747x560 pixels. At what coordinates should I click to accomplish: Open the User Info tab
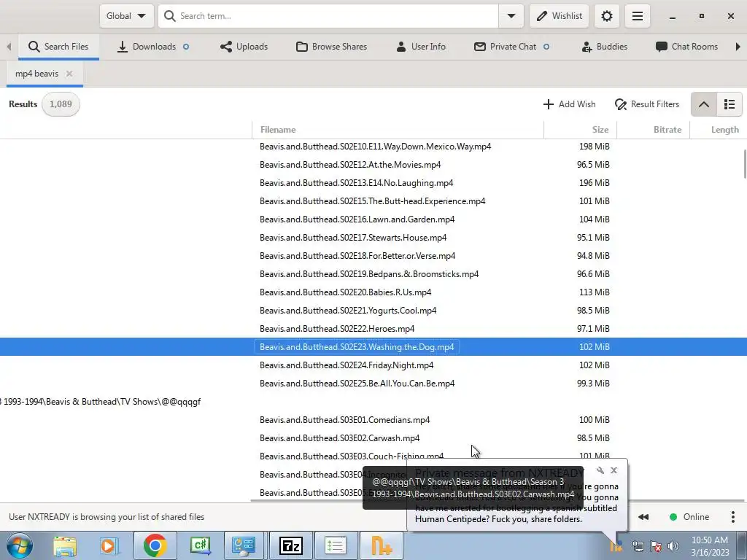click(421, 47)
